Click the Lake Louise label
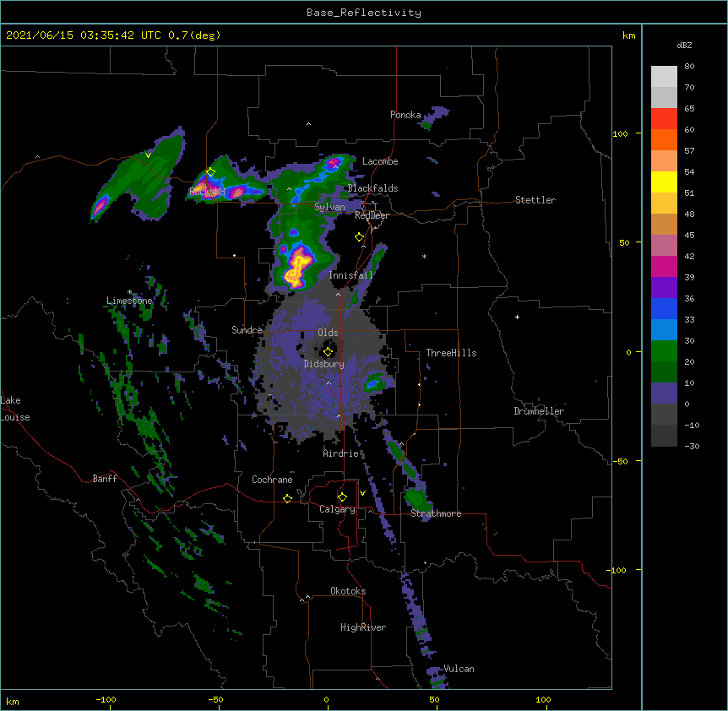This screenshot has width=728, height=711. pos(15,409)
